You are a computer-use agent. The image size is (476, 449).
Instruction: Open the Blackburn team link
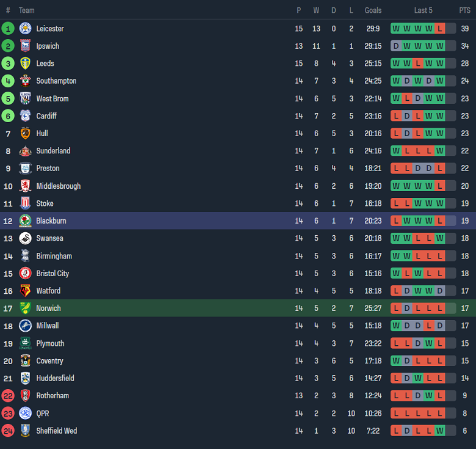[x=51, y=221]
